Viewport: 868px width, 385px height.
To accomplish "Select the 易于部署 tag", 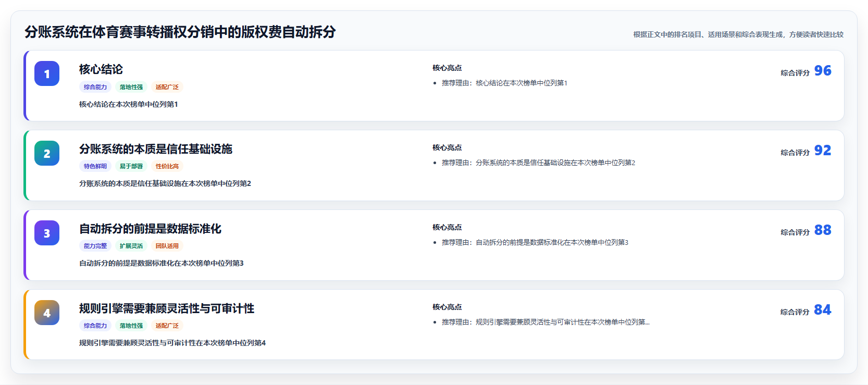I will pos(131,166).
